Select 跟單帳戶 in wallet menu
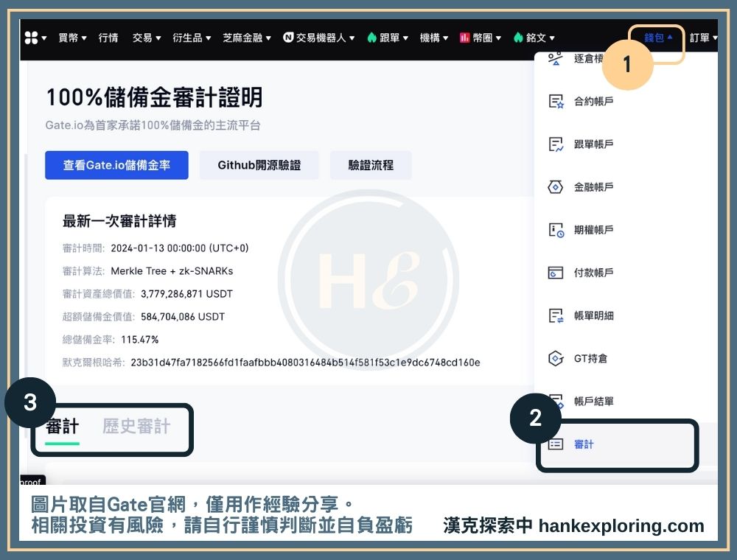The height and width of the screenshot is (560, 737). click(593, 144)
